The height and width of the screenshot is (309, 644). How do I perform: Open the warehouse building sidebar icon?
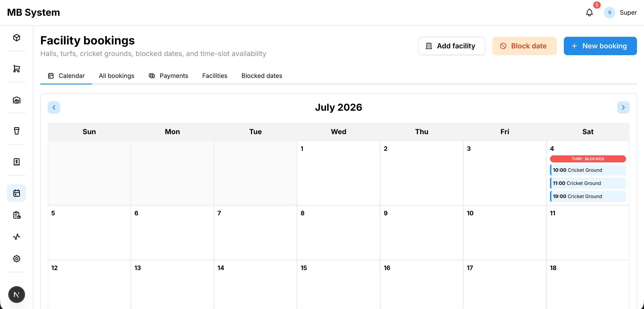coord(16,100)
